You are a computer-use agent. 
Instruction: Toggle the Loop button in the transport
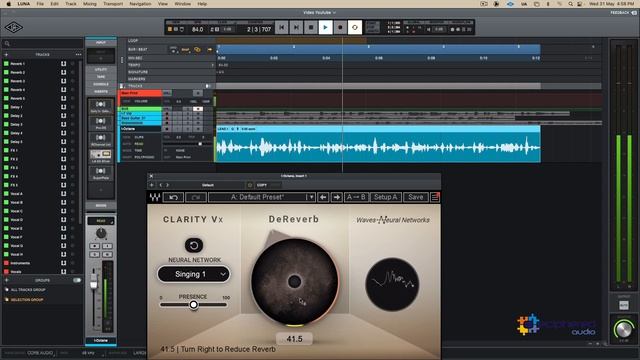click(x=355, y=27)
